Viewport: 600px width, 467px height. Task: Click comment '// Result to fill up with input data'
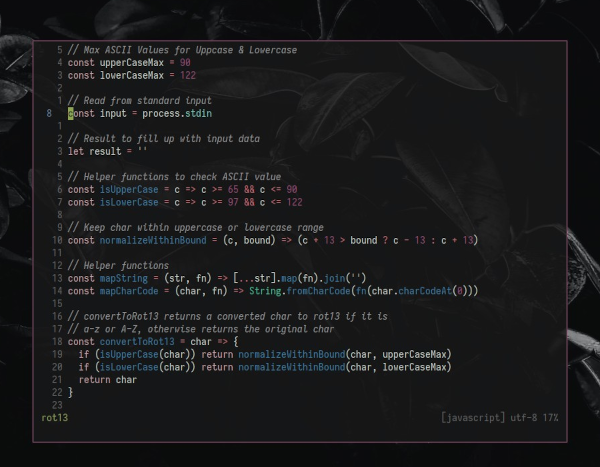click(x=164, y=139)
